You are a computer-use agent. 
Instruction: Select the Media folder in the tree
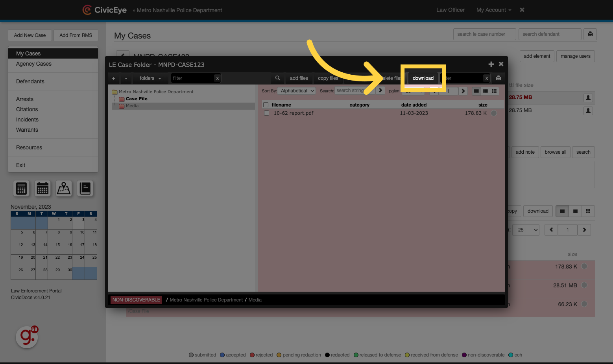click(132, 106)
